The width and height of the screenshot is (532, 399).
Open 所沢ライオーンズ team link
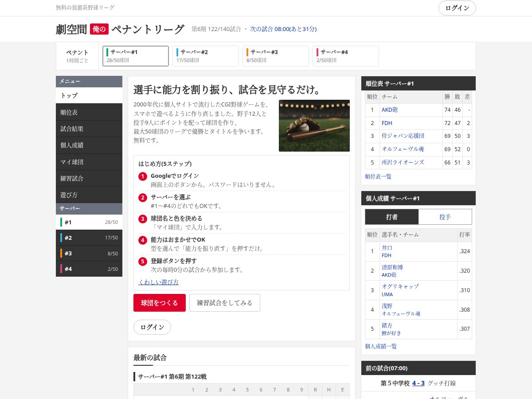(x=403, y=162)
